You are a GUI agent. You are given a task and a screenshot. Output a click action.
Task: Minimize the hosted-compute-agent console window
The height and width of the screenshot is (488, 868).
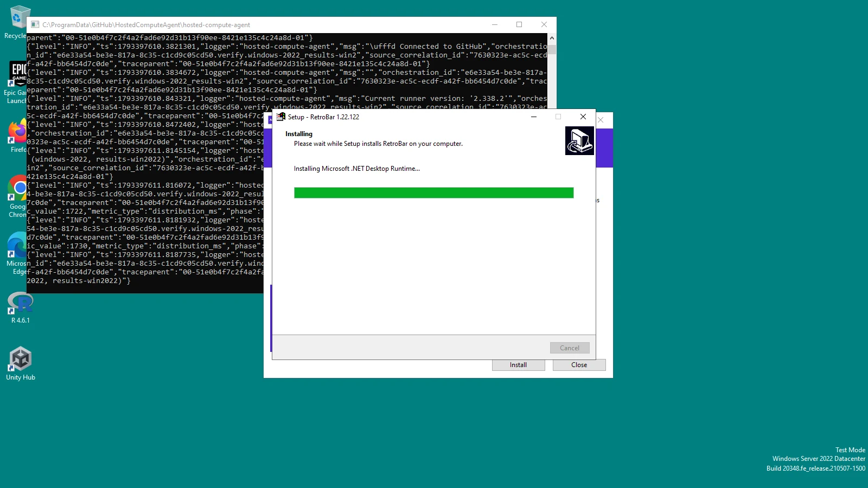495,24
